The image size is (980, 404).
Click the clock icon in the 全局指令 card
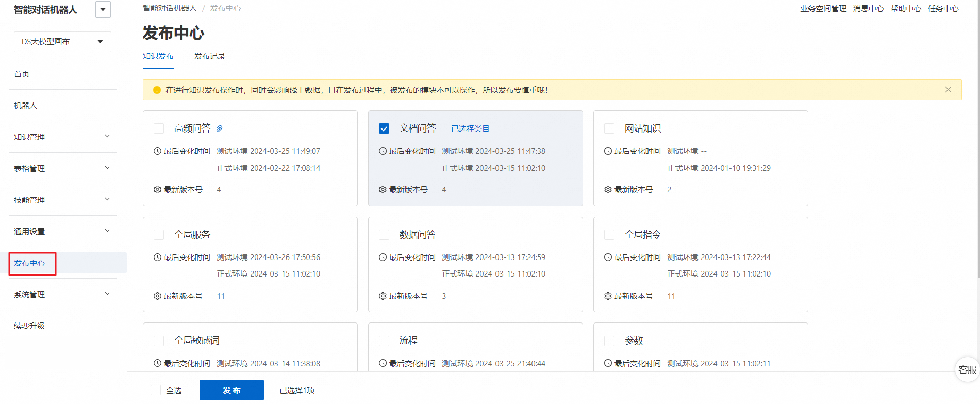pyautogui.click(x=608, y=257)
